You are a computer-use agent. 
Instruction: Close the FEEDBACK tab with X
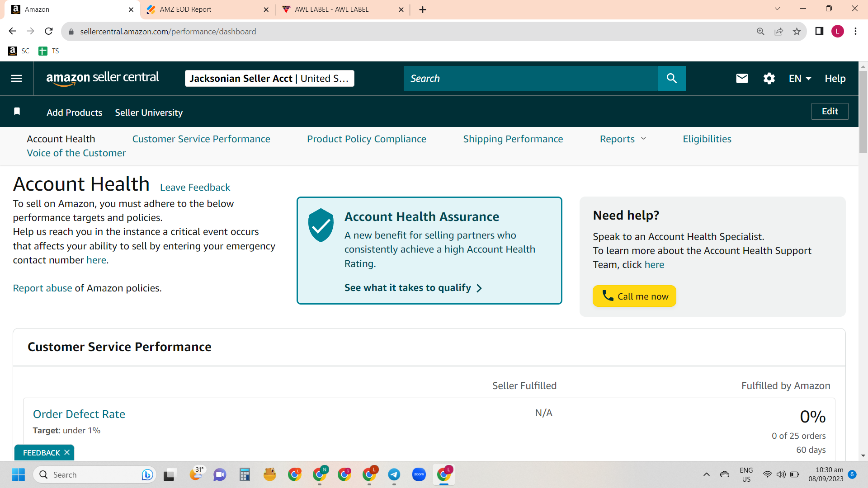coord(67,452)
